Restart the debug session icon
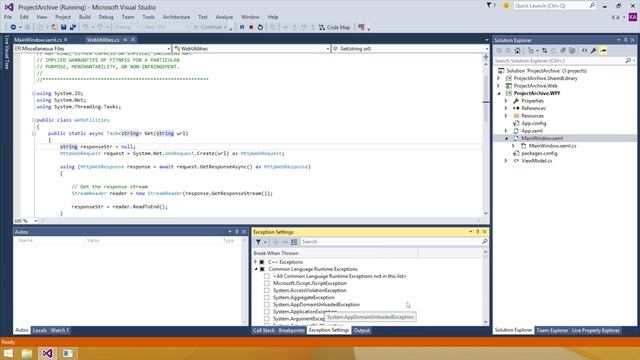Screen dimensions: 640x360 click(260, 27)
